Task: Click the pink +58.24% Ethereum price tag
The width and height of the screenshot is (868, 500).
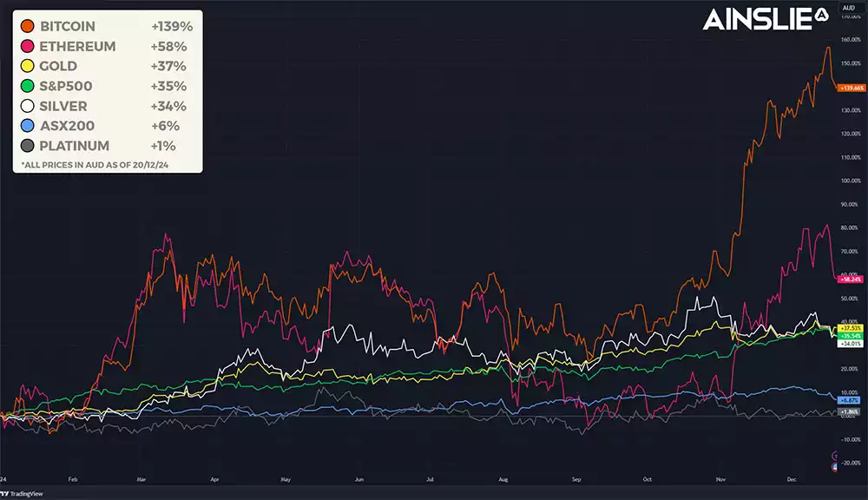Action: (x=850, y=279)
